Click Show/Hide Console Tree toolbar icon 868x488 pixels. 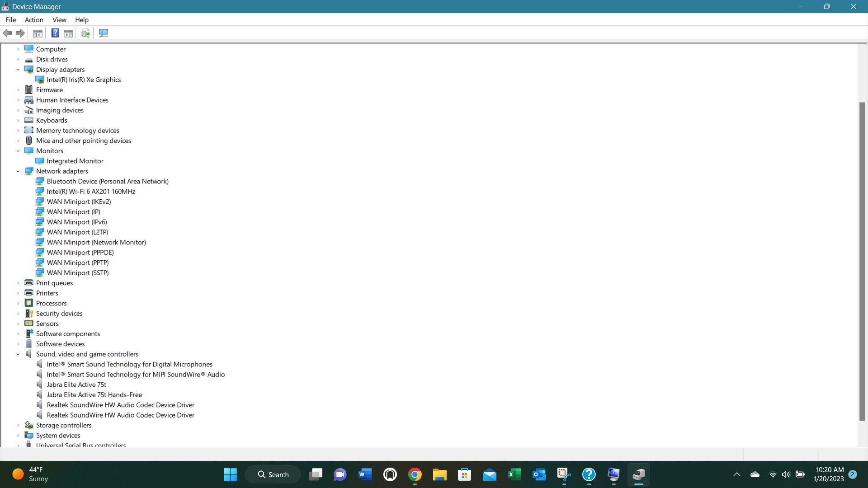[x=38, y=33]
